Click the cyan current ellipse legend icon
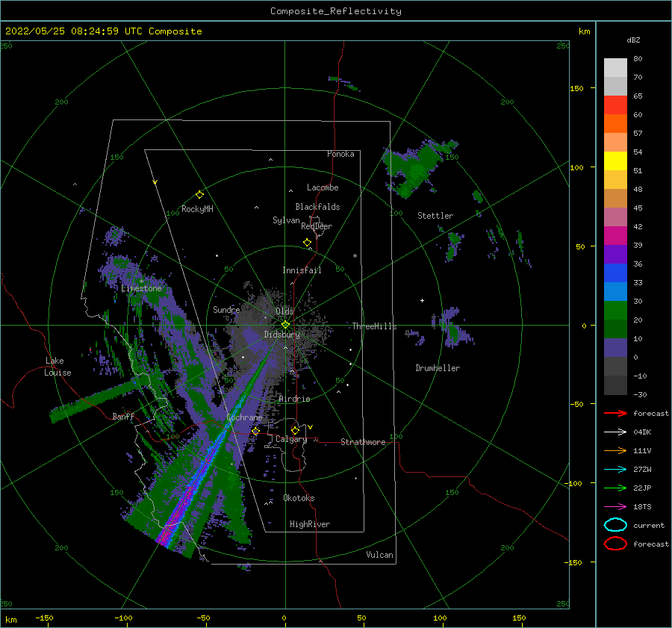Image resolution: width=672 pixels, height=628 pixels. tap(615, 525)
